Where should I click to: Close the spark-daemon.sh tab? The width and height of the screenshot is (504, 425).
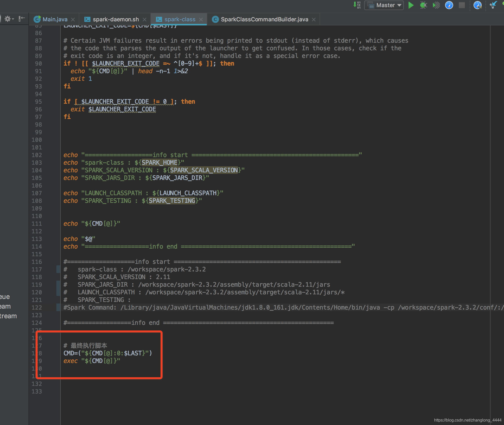pyautogui.click(x=145, y=19)
